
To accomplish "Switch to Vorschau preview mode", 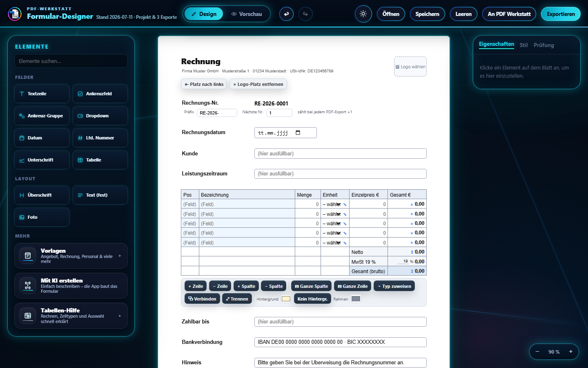I will click(x=247, y=14).
